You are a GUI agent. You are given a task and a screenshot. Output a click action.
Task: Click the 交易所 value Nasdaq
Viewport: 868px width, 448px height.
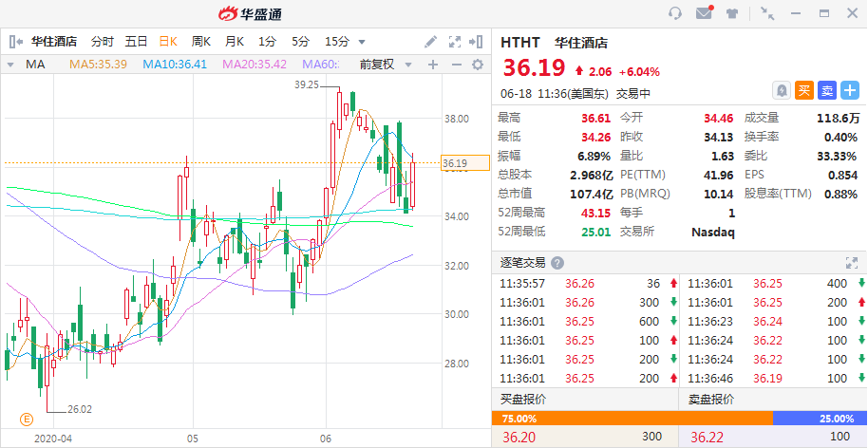click(x=713, y=232)
